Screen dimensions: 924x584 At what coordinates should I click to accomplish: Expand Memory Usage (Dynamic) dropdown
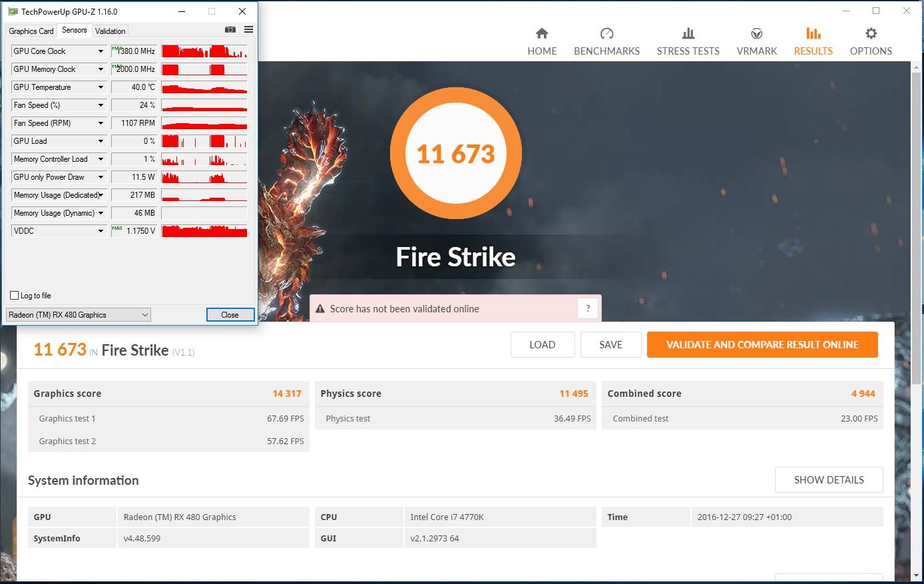[x=101, y=213]
